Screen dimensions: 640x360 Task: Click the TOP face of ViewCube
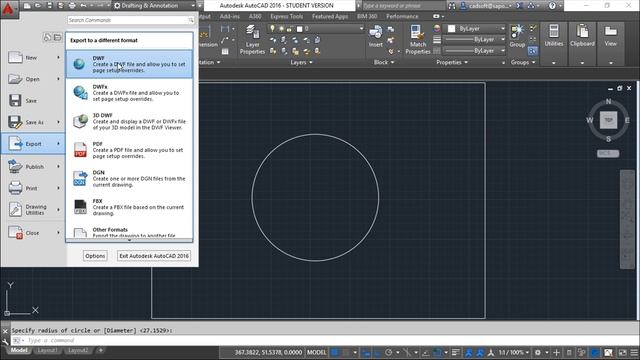[608, 120]
